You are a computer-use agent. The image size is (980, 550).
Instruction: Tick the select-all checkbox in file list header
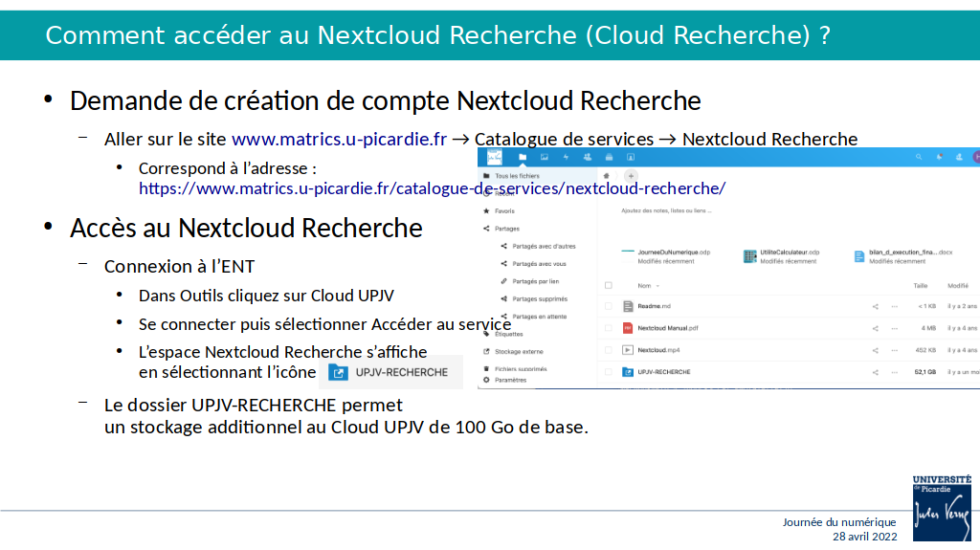tap(608, 286)
